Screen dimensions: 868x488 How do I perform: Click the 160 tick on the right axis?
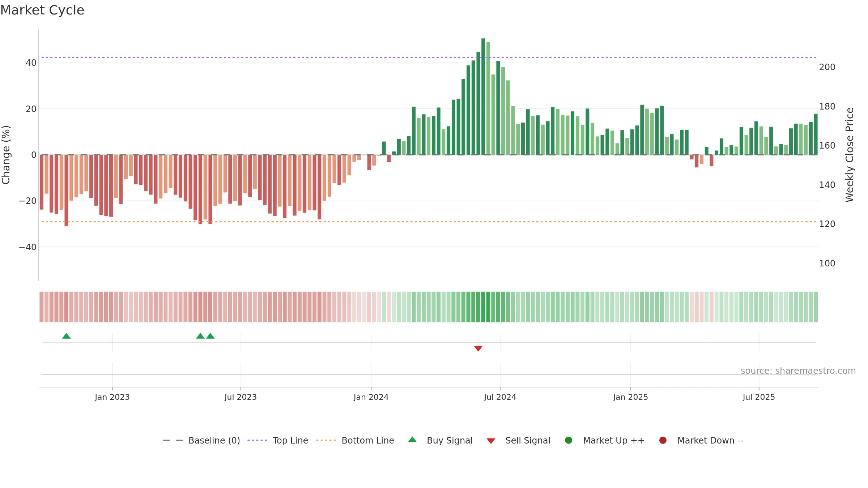827,146
